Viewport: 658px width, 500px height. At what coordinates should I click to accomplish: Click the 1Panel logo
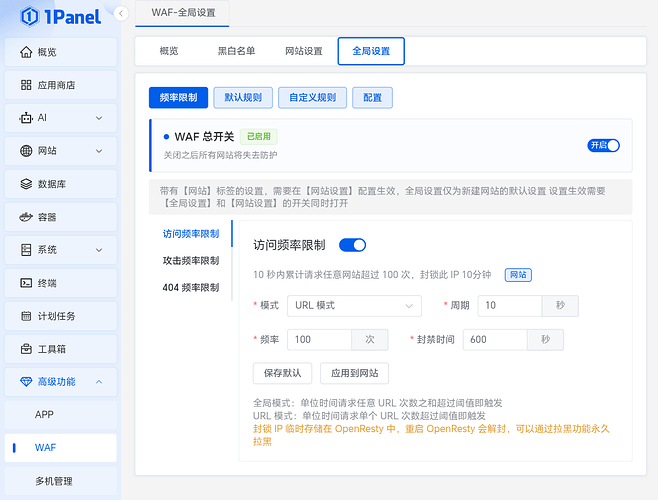(61, 17)
